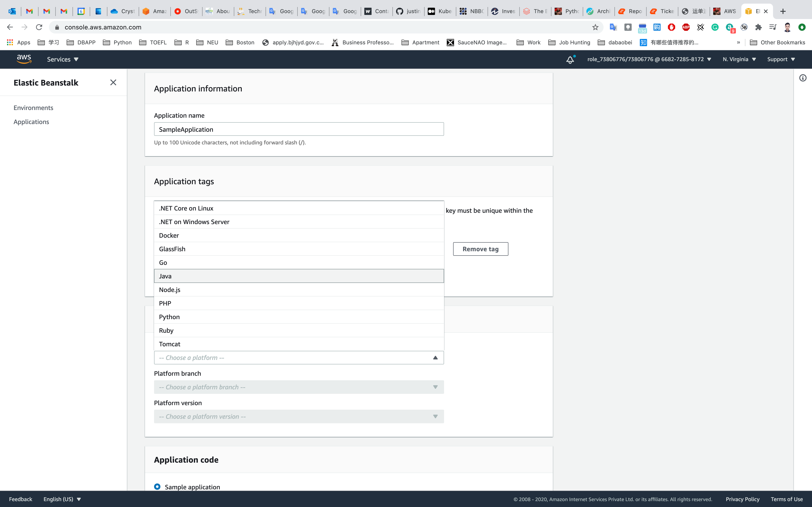The width and height of the screenshot is (812, 507).
Task: Open the N. Virginia region selector
Action: click(x=739, y=59)
